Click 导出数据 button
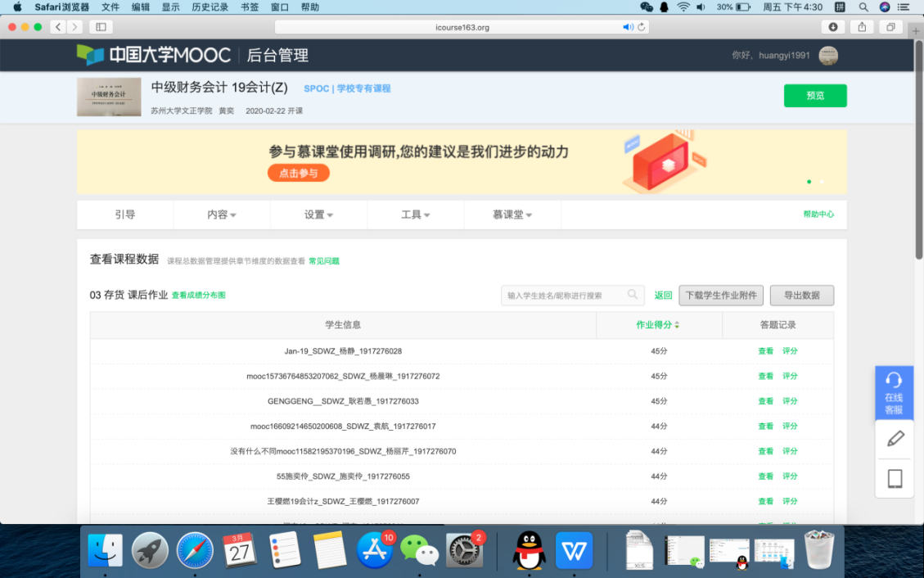The image size is (924, 578). [801, 296]
